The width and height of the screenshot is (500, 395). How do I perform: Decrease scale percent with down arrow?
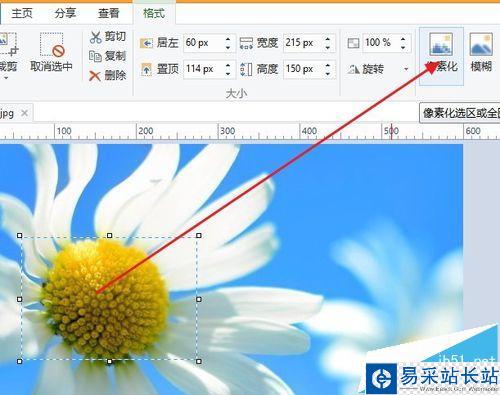(403, 47)
